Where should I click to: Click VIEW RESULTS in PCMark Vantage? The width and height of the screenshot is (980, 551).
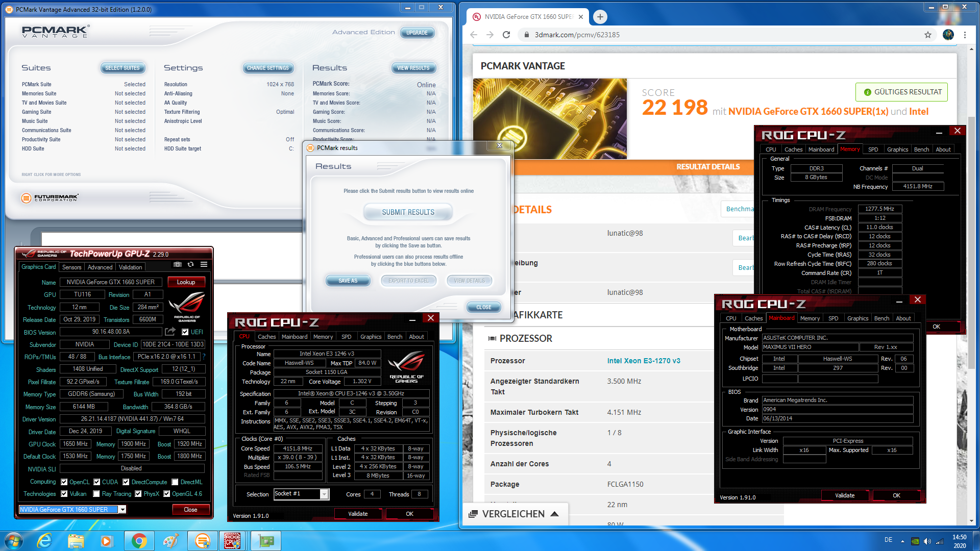coord(413,68)
